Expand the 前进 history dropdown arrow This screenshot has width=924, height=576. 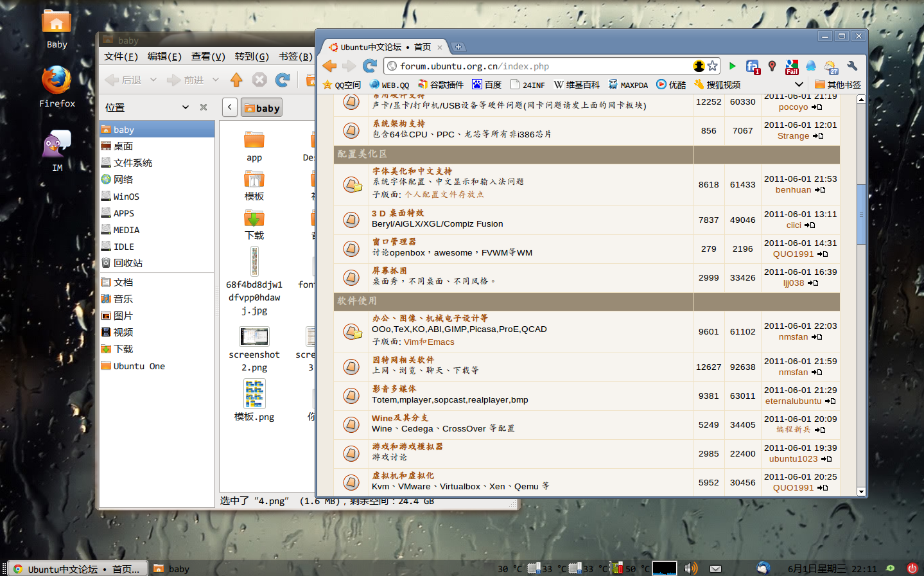(x=216, y=80)
